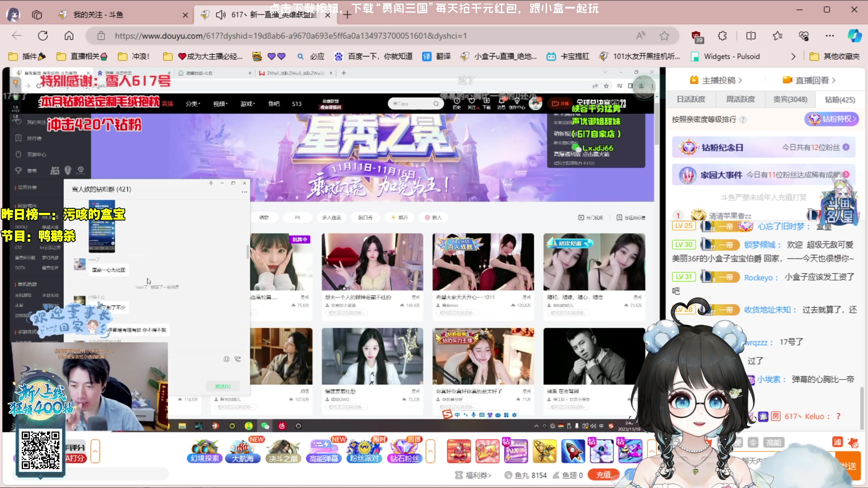Open Copilot from the browser toolbar
The image size is (868, 488).
point(854,36)
